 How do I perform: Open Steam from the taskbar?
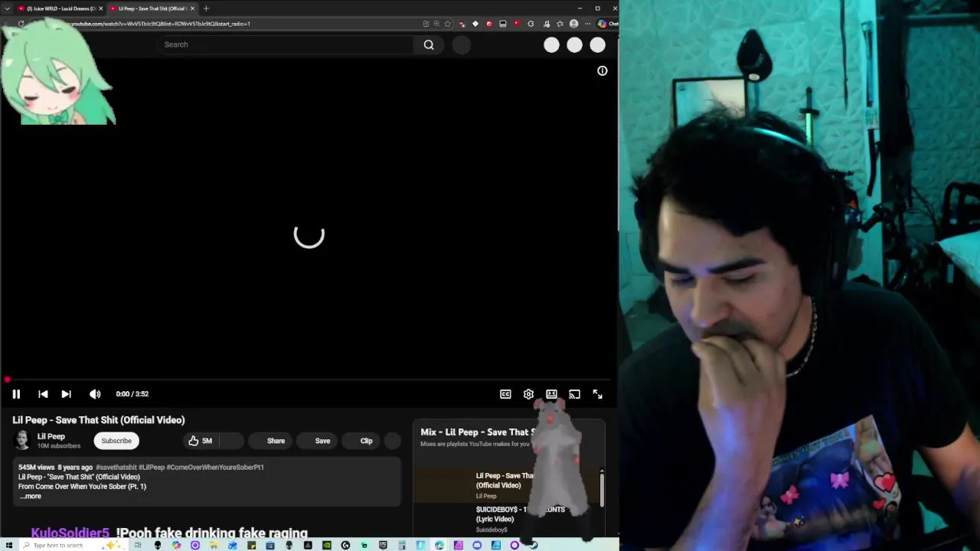534,545
